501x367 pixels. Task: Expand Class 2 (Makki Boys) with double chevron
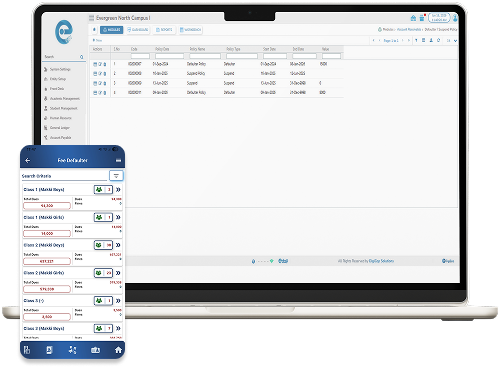click(x=118, y=245)
